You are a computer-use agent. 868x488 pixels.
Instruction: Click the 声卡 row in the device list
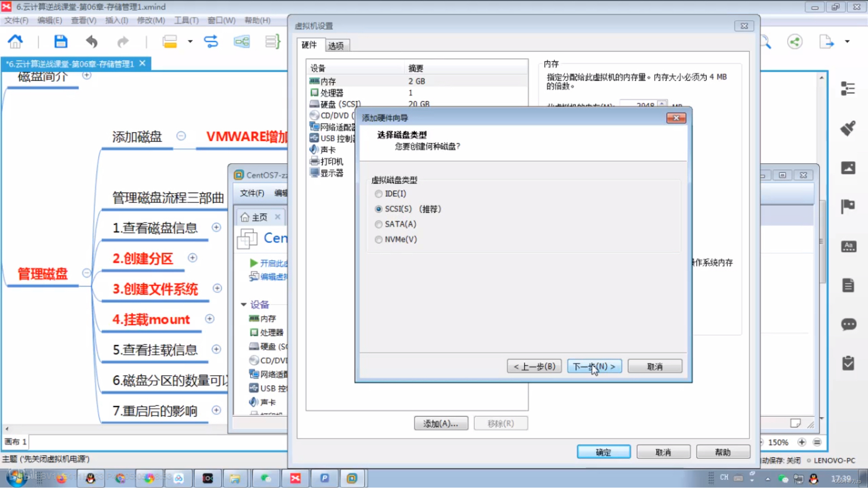tap(331, 150)
